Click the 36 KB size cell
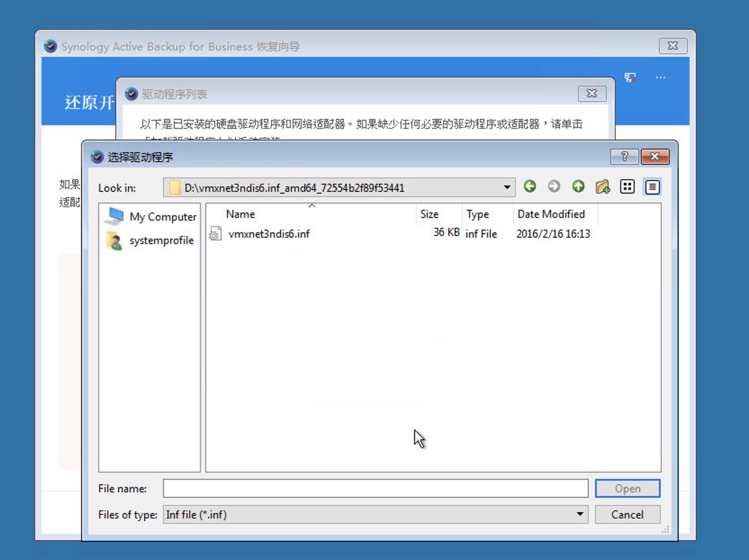The image size is (749, 560). pyautogui.click(x=446, y=232)
